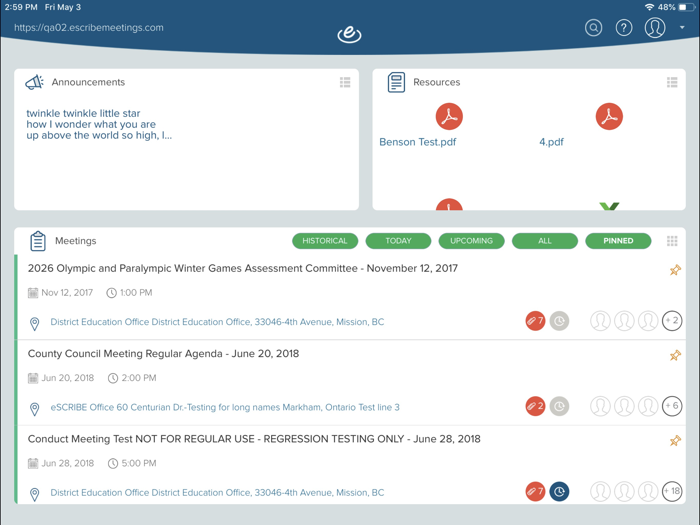The image size is (700, 525).
Task: Click the Jun 20, 2018 date text
Action: [67, 378]
